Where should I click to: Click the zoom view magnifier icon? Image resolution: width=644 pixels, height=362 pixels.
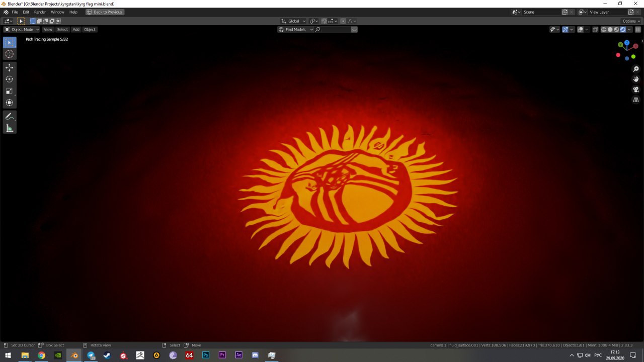tap(636, 69)
